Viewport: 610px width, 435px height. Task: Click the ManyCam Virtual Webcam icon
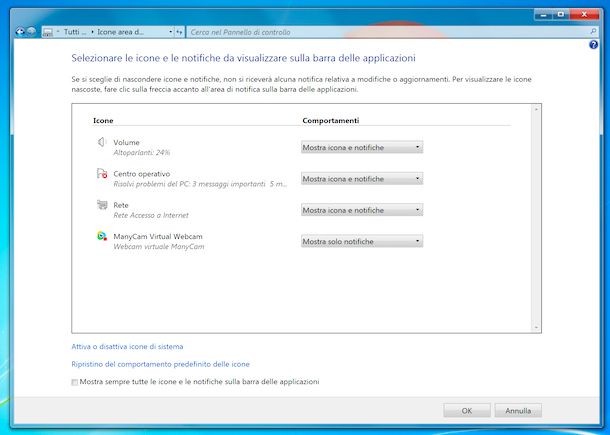tap(102, 236)
